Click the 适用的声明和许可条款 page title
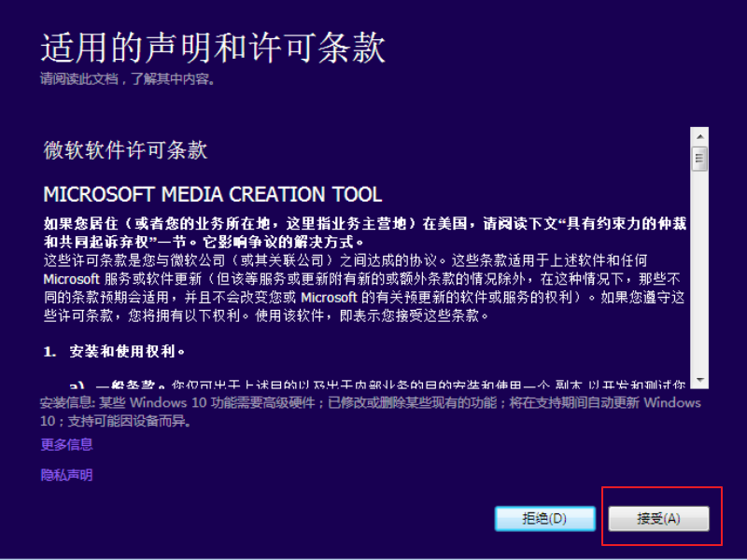 (213, 48)
